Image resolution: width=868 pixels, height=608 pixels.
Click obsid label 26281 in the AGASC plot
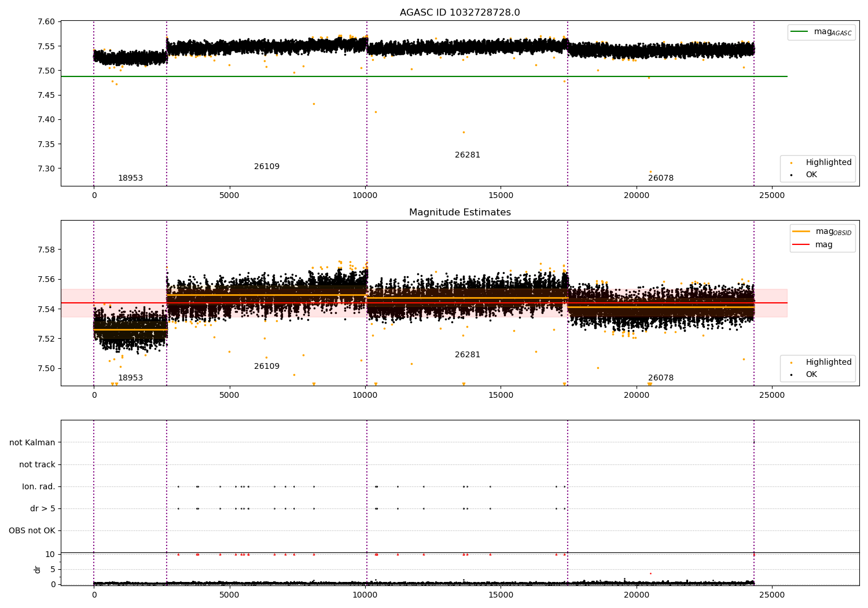tap(468, 155)
